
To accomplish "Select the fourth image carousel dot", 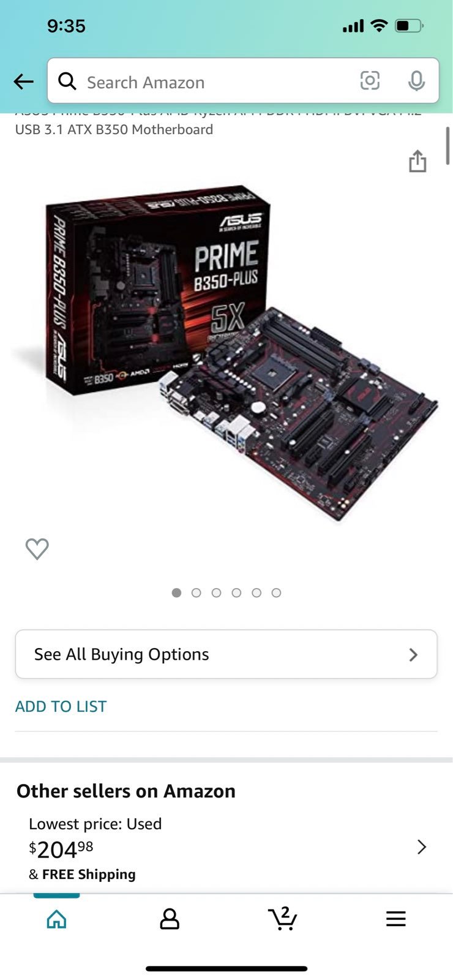I will click(x=236, y=593).
